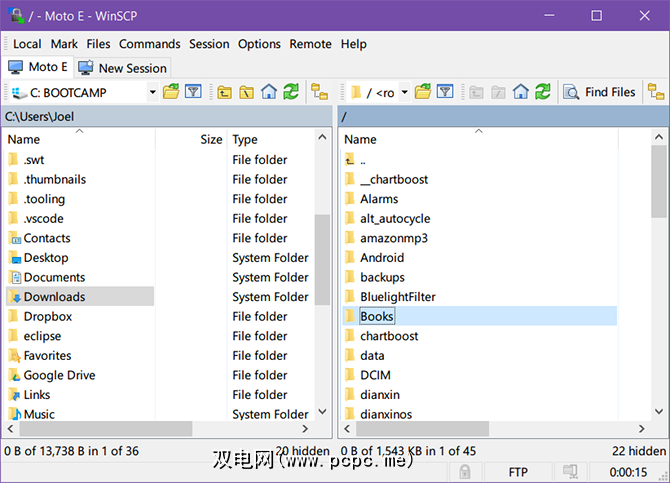Click the remote parent directory icon
This screenshot has width=670, height=483.
click(x=476, y=92)
